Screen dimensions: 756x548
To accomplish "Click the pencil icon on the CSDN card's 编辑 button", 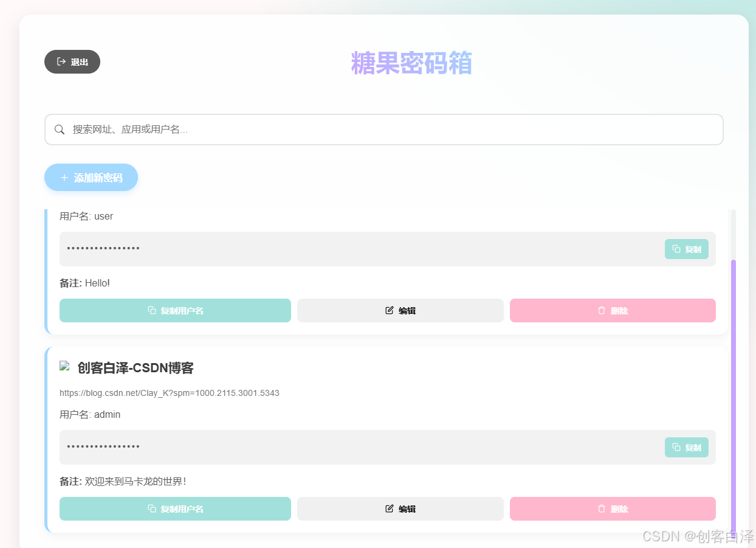I will pos(389,508).
